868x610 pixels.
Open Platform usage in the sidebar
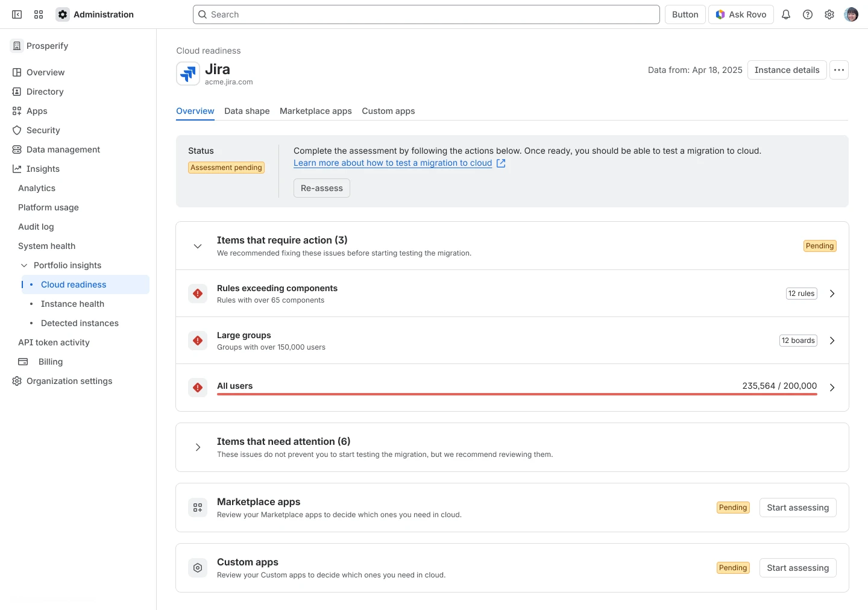coord(48,207)
